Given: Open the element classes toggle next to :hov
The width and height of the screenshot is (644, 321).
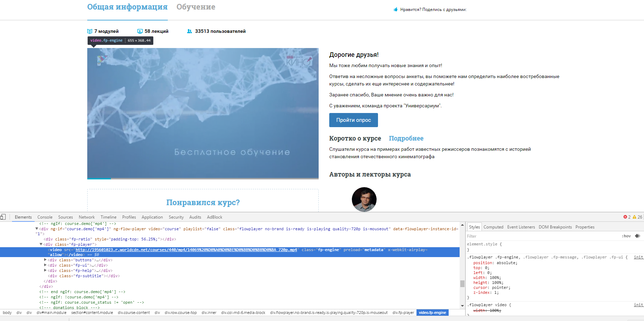Looking at the screenshot, I should (x=637, y=236).
